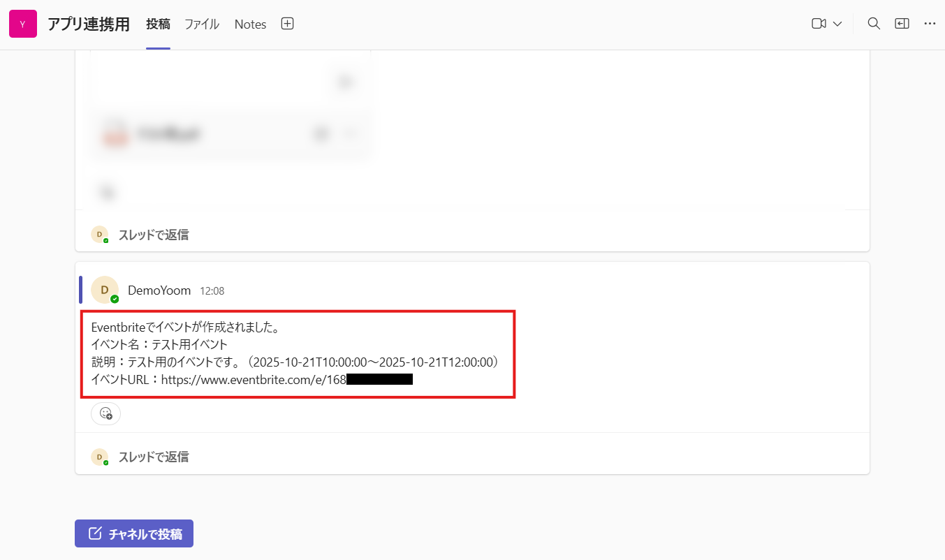Click the 12:08 message timestamp
The height and width of the screenshot is (560, 945).
point(212,291)
